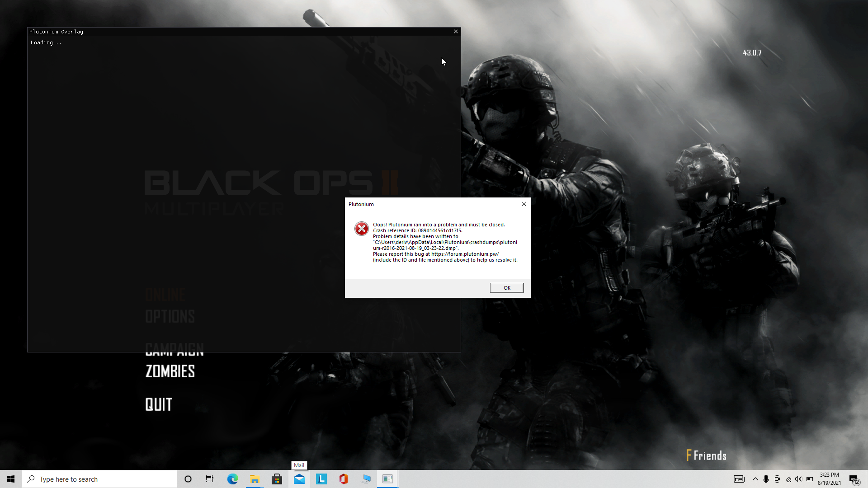Close the Plutonium crash dialog with X
Image resolution: width=868 pixels, height=488 pixels.
point(524,204)
